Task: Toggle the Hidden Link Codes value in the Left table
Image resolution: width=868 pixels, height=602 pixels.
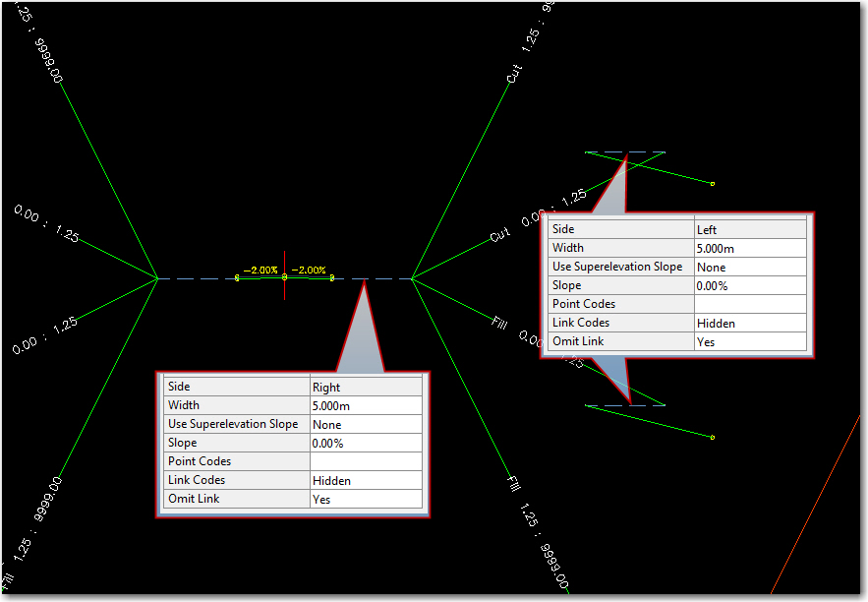Action: pyautogui.click(x=718, y=323)
